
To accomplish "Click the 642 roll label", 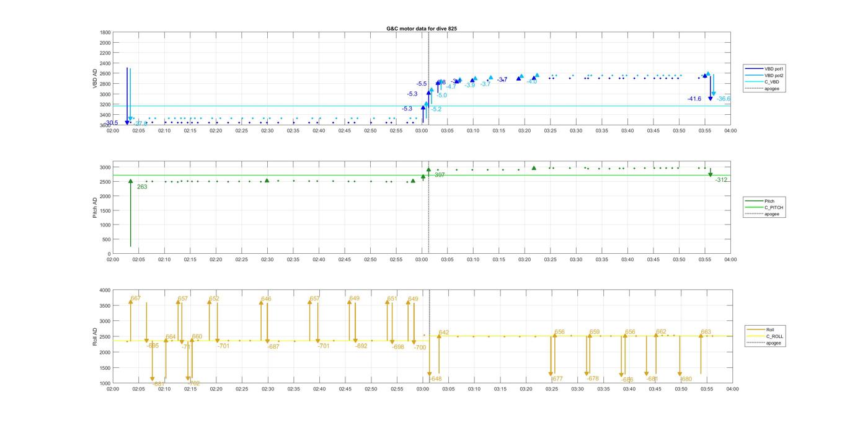I will pyautogui.click(x=444, y=333).
